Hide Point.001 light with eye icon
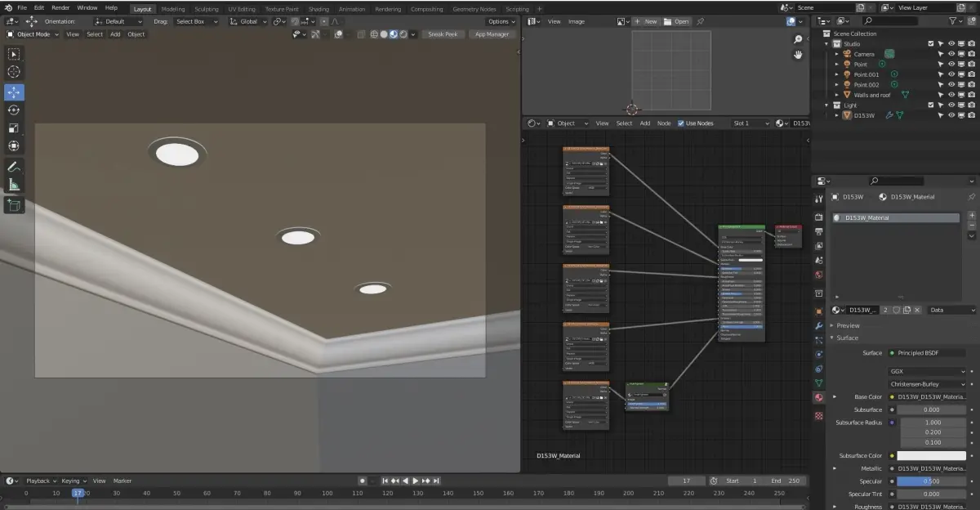980x510 pixels. pyautogui.click(x=951, y=74)
